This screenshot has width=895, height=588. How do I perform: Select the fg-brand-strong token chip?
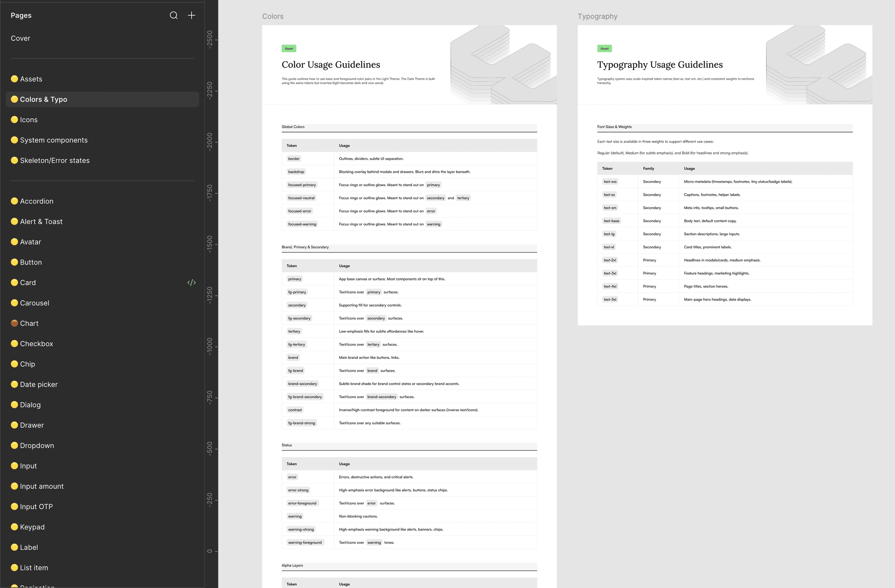(x=302, y=423)
